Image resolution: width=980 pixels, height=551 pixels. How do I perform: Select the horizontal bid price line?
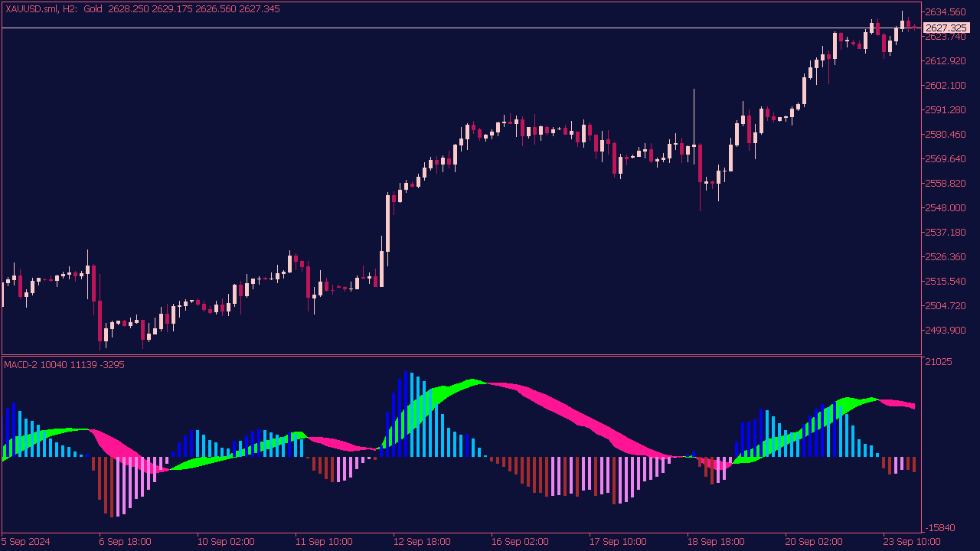point(459,28)
